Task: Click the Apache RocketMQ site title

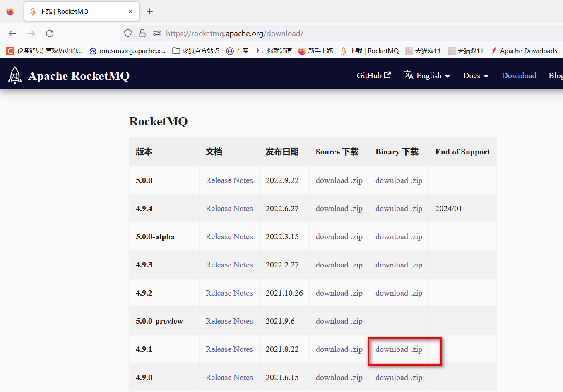Action: coord(79,76)
